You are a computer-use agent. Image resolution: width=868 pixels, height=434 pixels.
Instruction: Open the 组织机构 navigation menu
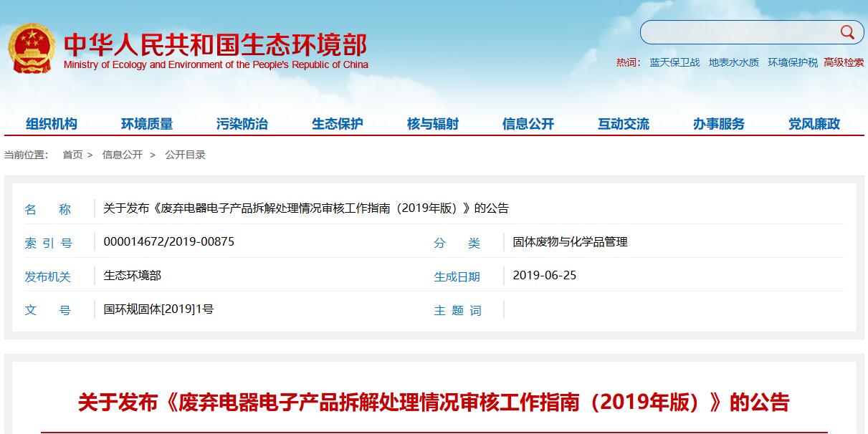[x=52, y=124]
